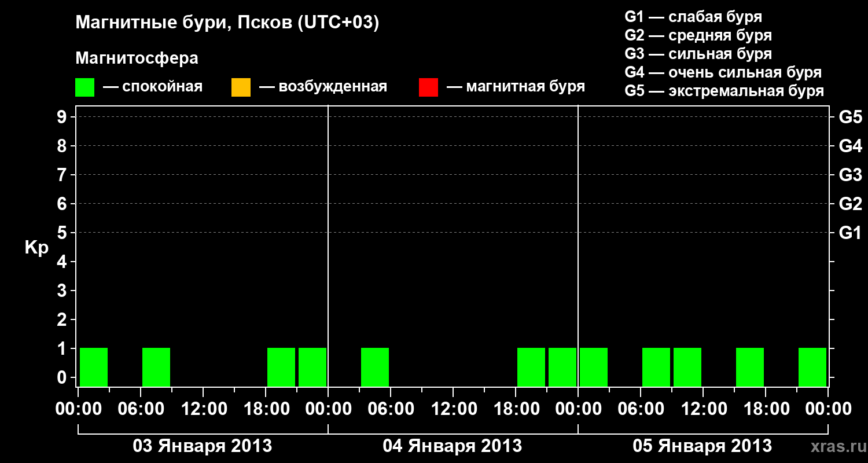The height and width of the screenshot is (463, 868).
Task: Select the 06:00–09:00 bar on 05 Января
Action: coord(656,367)
